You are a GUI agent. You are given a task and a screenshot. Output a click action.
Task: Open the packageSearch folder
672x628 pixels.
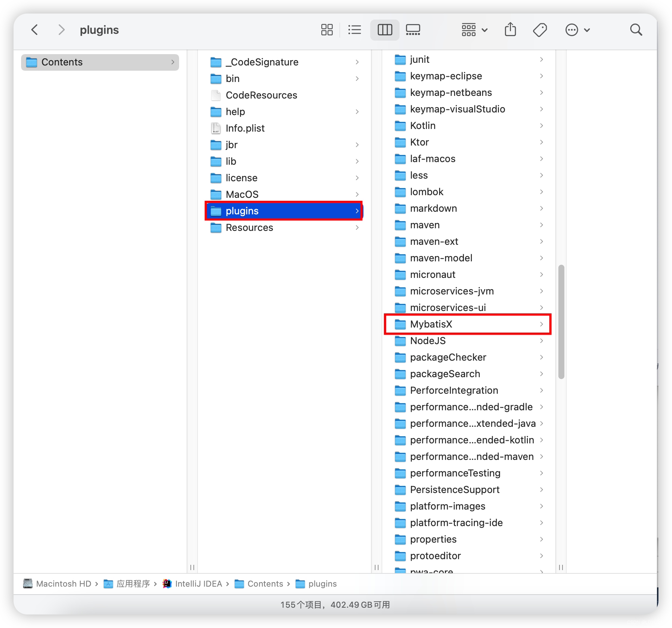tap(469, 374)
